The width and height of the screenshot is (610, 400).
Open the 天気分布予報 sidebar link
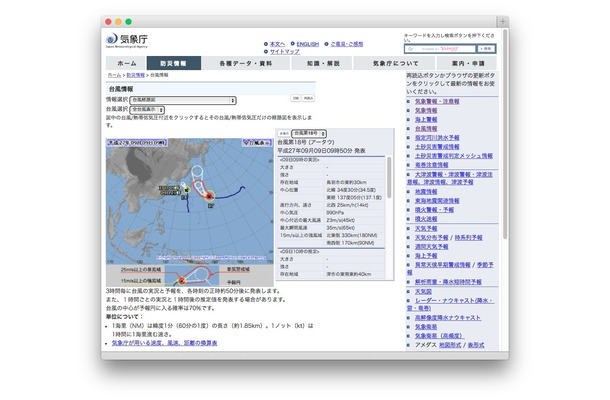(431, 237)
